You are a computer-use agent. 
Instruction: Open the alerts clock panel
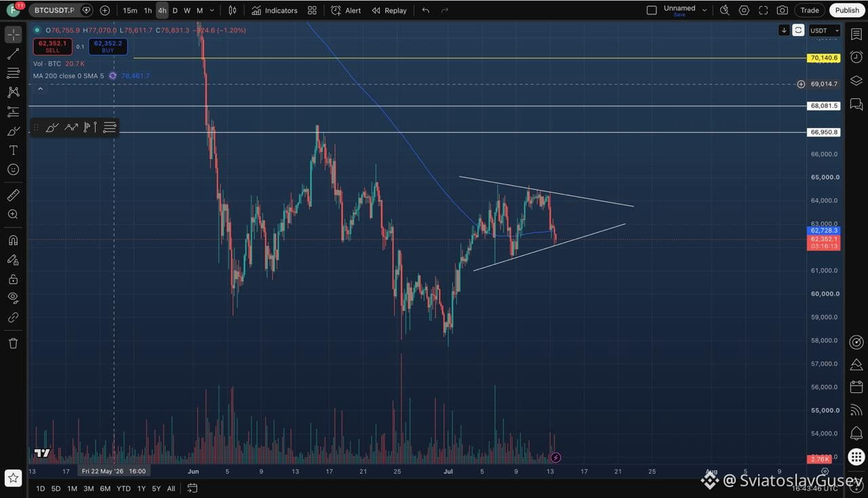856,58
